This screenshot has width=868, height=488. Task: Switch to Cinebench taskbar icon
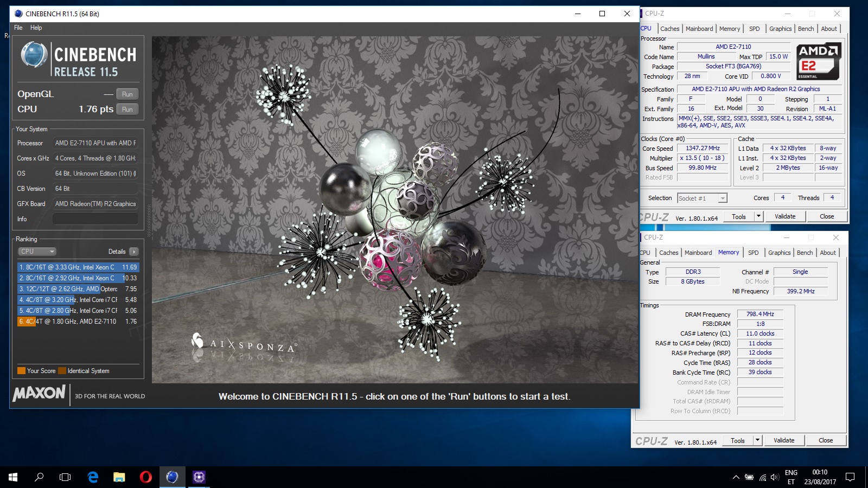pos(172,477)
